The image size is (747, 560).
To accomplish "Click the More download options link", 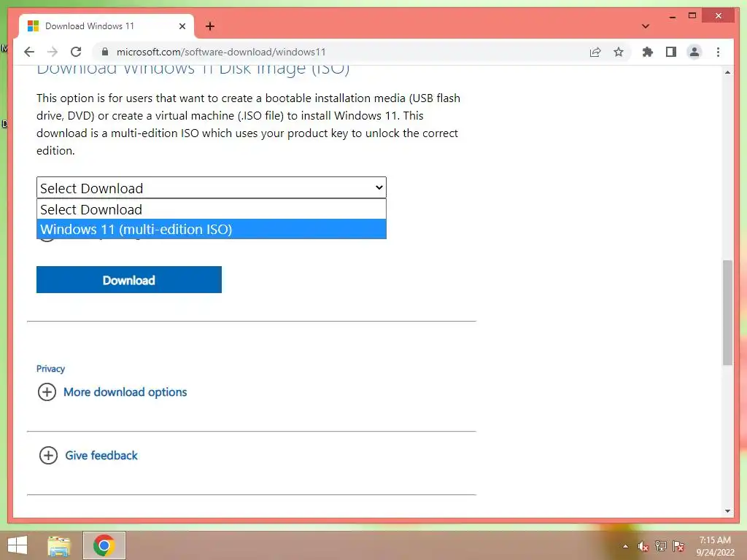I will (x=125, y=392).
